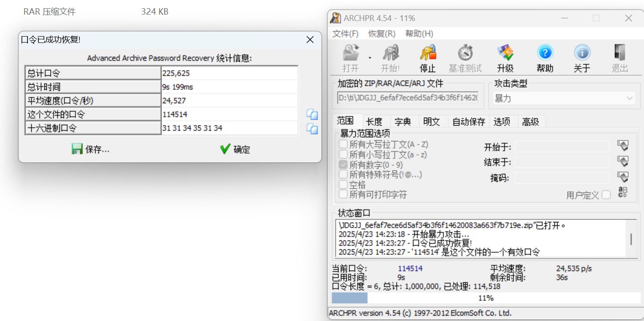Switch to the 长度 tab
The width and height of the screenshot is (644, 321).
(x=374, y=122)
